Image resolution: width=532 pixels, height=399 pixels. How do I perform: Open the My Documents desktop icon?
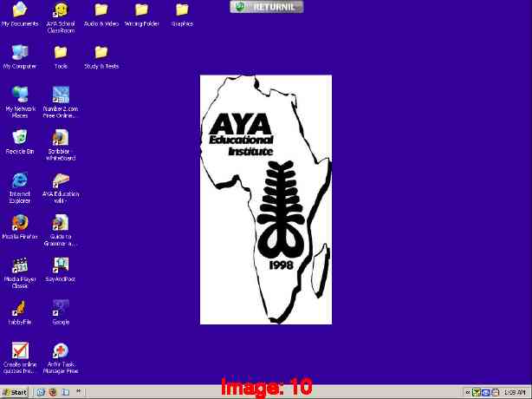[20, 14]
